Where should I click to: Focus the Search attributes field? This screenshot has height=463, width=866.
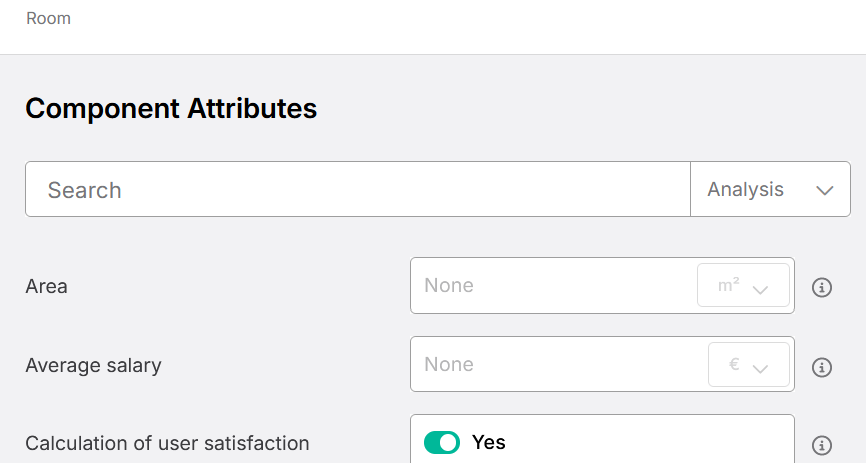tap(358, 189)
